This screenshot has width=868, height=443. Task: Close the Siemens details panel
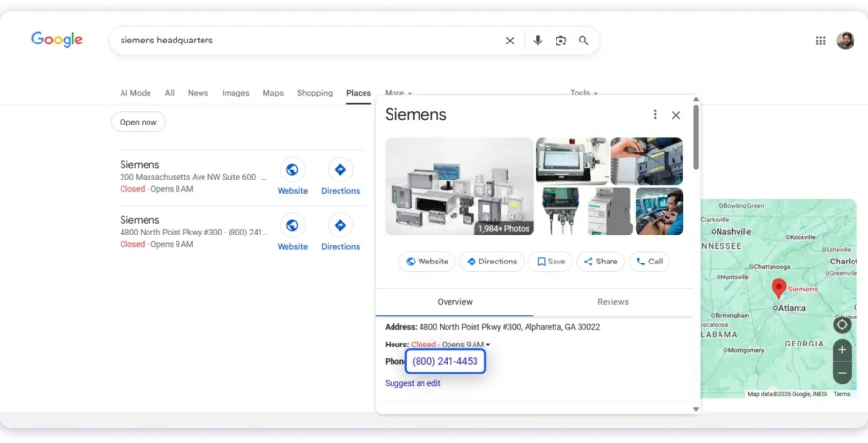[x=676, y=115]
